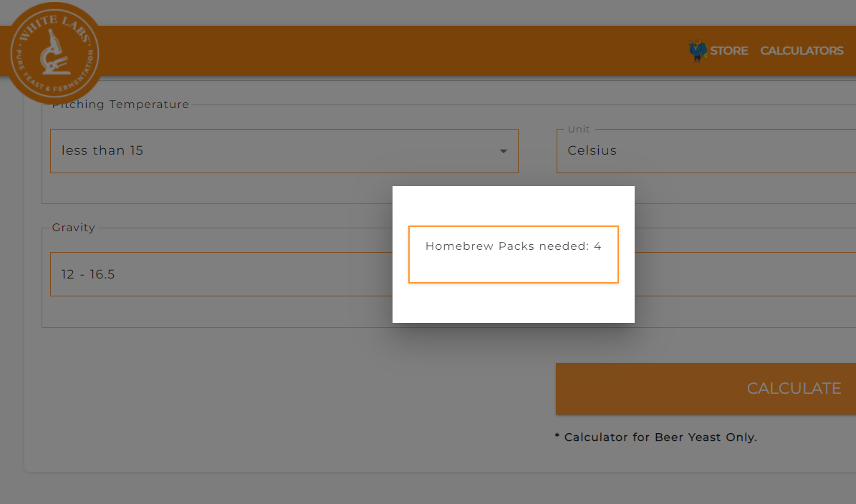Screen dimensions: 856x504
Task: Click the microscope graphic inside the logo
Action: click(x=55, y=53)
